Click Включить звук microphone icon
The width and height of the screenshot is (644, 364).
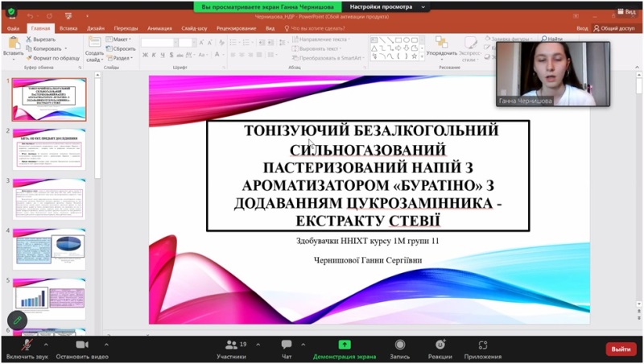[27, 345]
